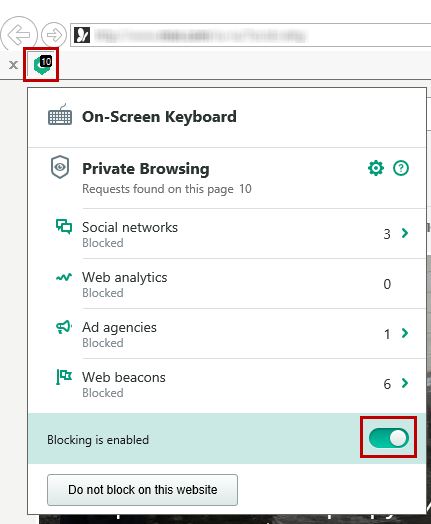Click the On-Screen Keyboard icon

pyautogui.click(x=60, y=115)
